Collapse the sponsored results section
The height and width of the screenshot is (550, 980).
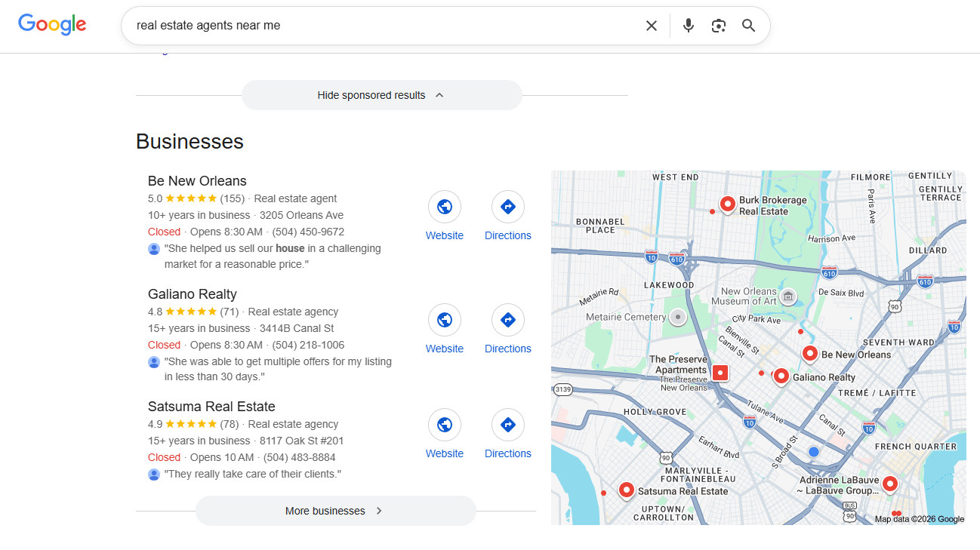click(381, 95)
